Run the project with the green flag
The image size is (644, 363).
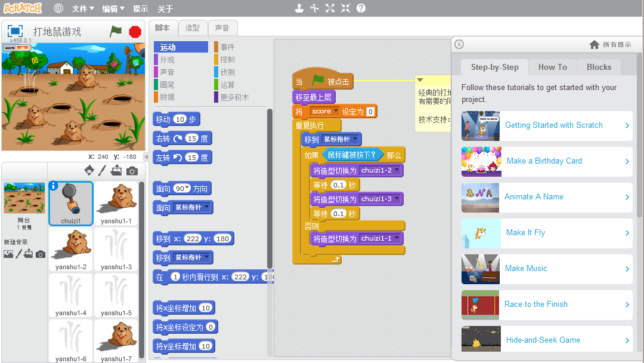coord(116,32)
